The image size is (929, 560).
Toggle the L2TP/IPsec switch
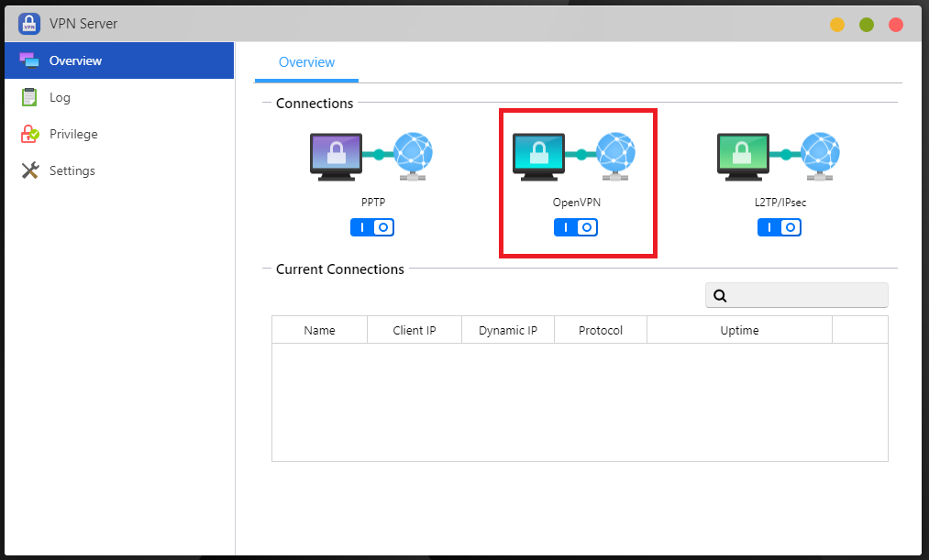tap(780, 227)
